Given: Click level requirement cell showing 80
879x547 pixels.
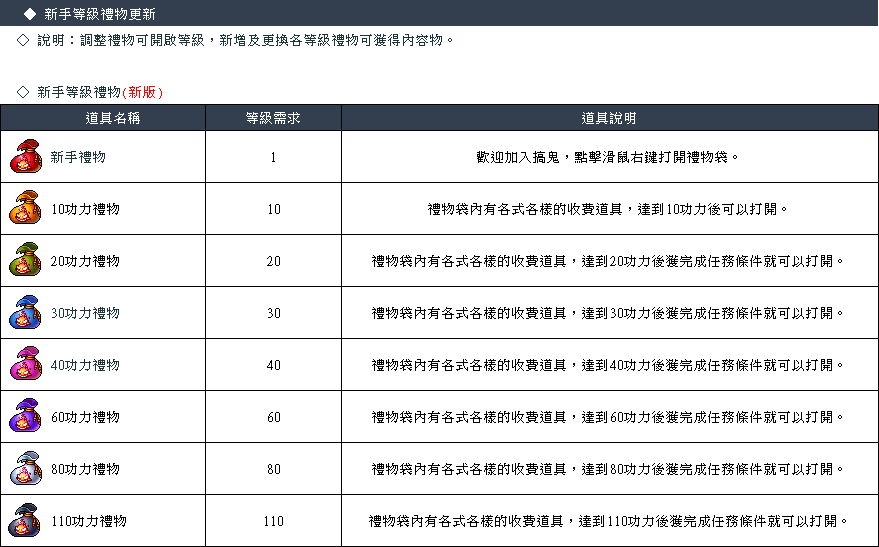Looking at the screenshot, I should coord(274,469).
